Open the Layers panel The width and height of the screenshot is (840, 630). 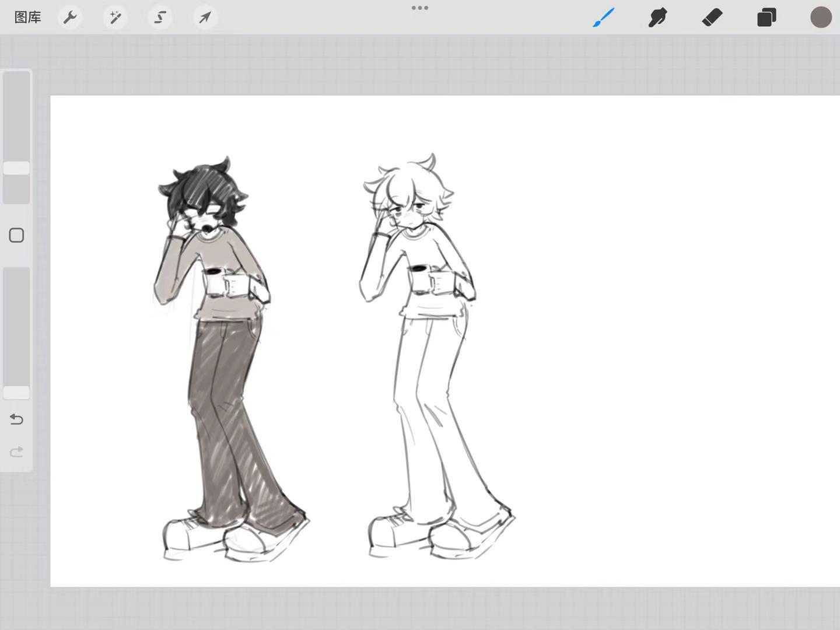(766, 17)
